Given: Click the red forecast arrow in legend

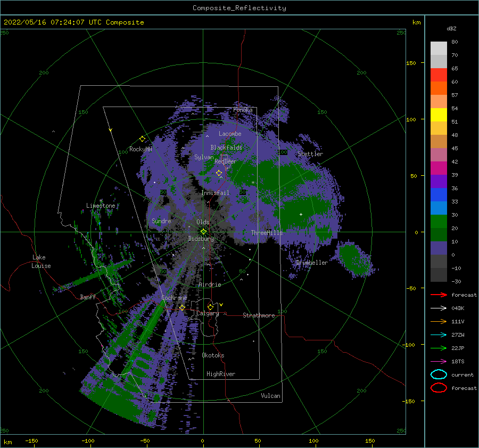Looking at the screenshot, I should pos(439,295).
